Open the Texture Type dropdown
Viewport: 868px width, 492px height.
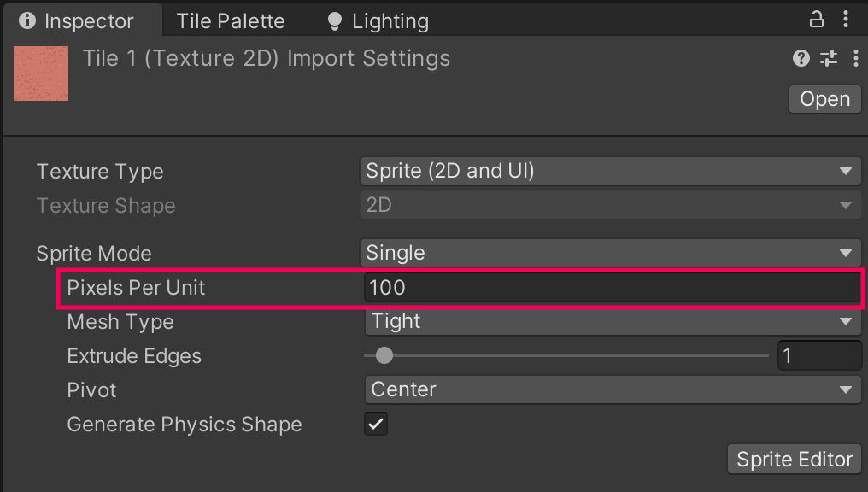coord(610,171)
